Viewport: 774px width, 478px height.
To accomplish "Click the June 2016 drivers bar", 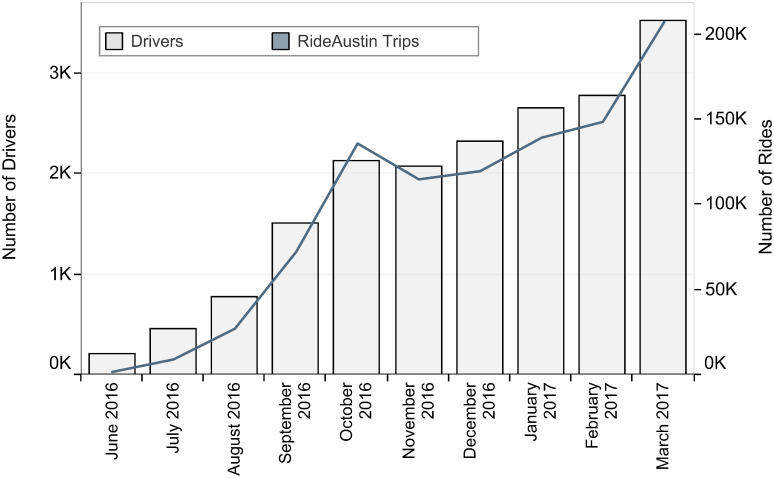I will (112, 364).
